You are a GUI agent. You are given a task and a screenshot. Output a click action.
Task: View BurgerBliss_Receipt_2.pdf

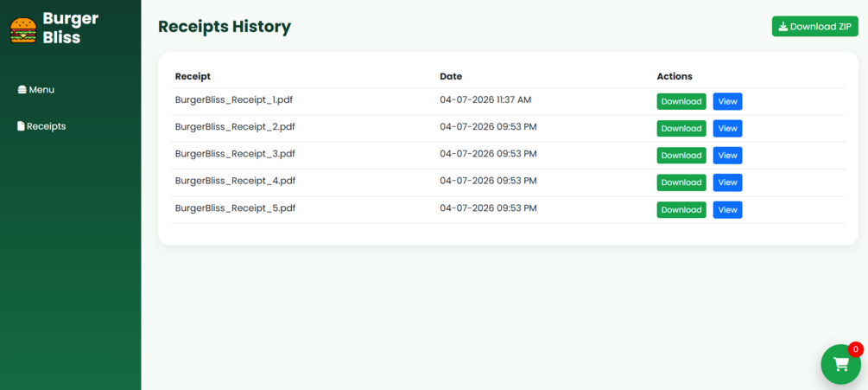click(x=727, y=129)
